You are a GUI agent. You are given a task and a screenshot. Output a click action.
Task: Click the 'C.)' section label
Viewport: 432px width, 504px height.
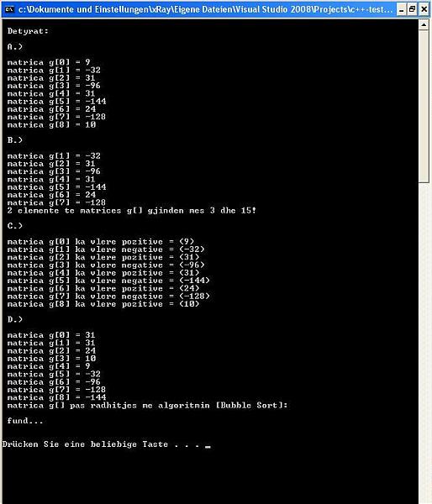pos(15,226)
